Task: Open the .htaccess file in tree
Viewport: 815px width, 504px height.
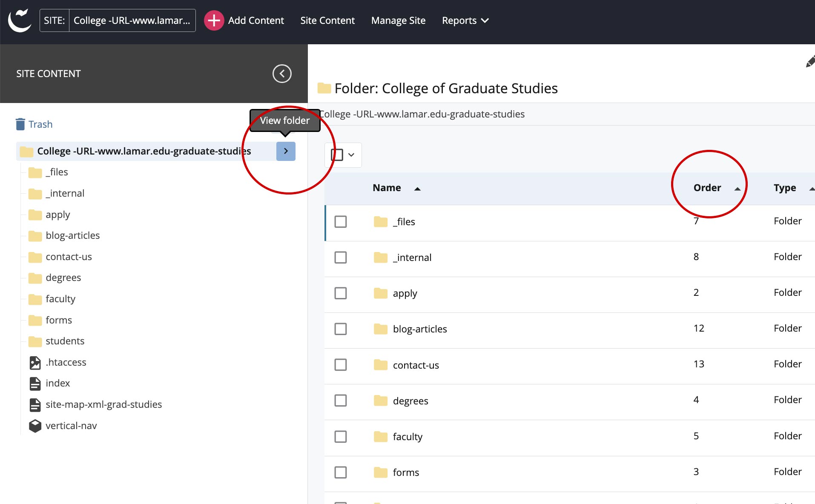Action: pos(66,362)
